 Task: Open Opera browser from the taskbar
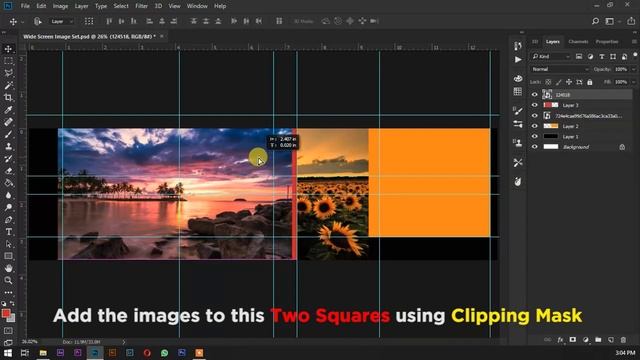click(x=147, y=353)
